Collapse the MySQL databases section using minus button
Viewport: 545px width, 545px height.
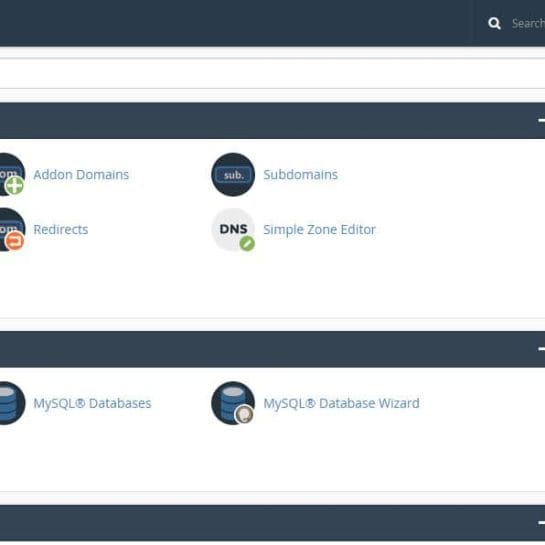click(541, 349)
